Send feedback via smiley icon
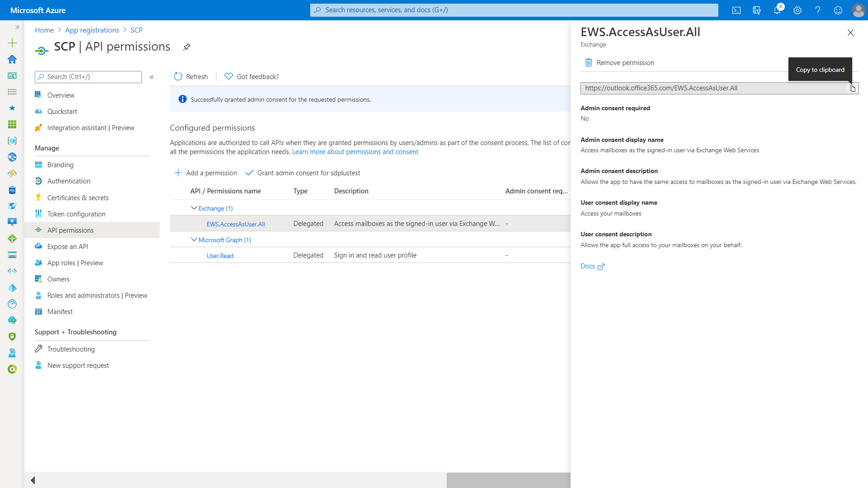The width and height of the screenshot is (868, 488). (838, 10)
